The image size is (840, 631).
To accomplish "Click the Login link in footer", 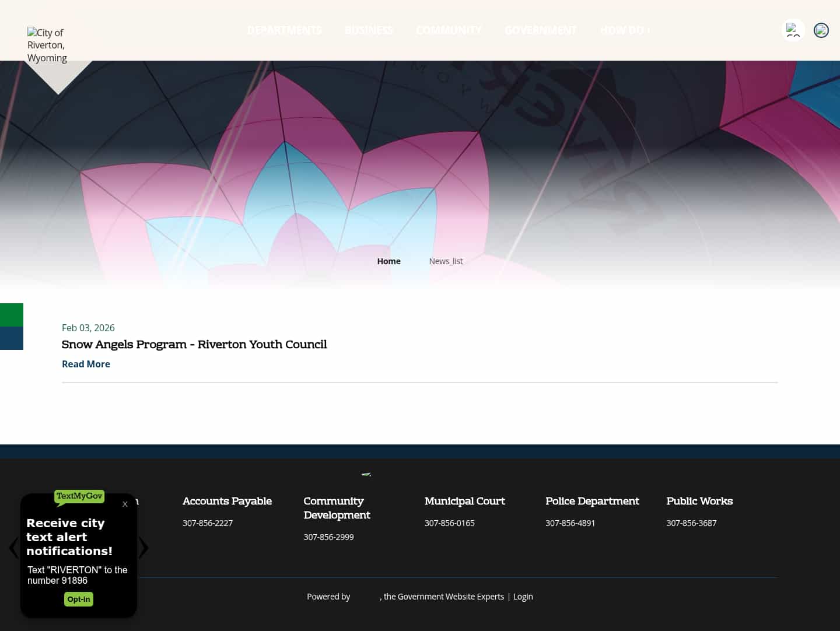I will pos(523,597).
